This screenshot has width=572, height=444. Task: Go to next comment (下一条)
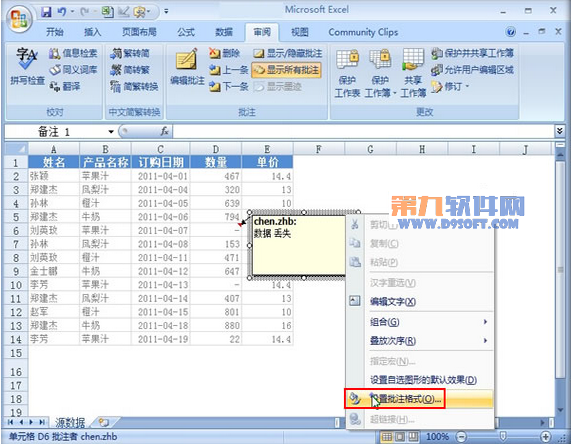tap(228, 86)
